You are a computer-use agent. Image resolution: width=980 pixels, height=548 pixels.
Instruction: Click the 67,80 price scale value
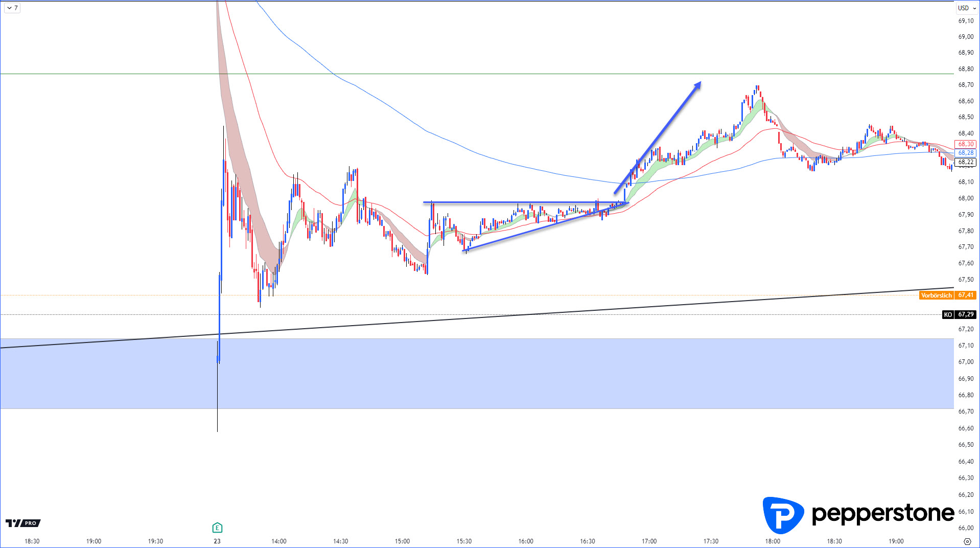pos(966,231)
